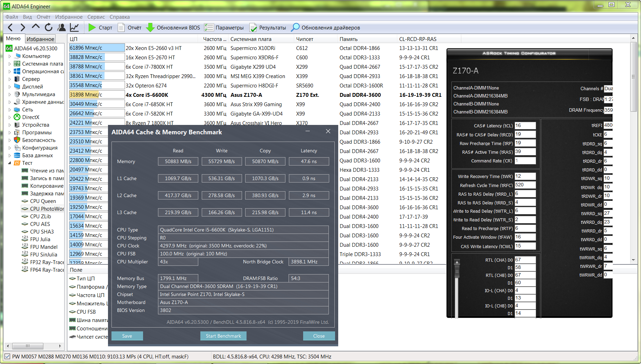
Task: Collapse the Тест node arrow
Action: tap(10, 163)
